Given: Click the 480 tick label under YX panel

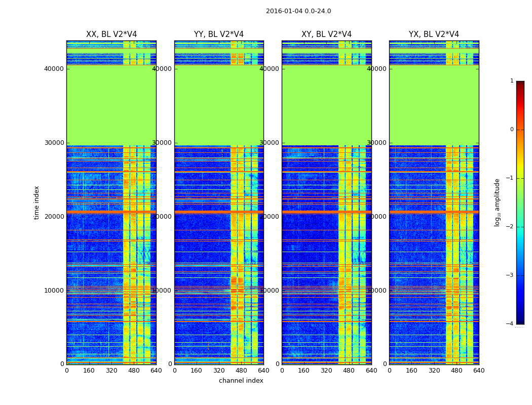Looking at the screenshot, I should click(x=457, y=371).
